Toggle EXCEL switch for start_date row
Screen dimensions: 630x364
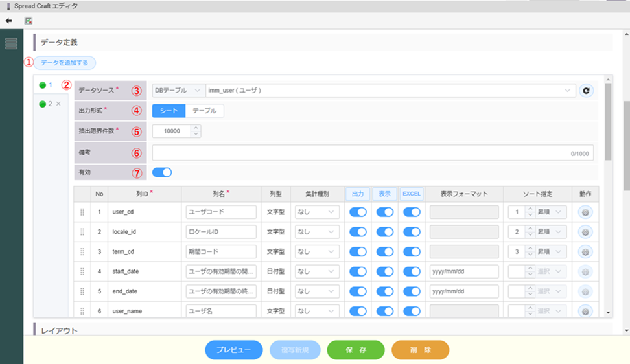412,271
